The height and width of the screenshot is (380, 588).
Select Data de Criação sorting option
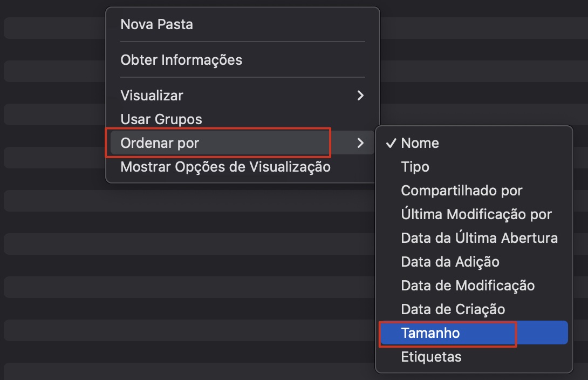[453, 309]
